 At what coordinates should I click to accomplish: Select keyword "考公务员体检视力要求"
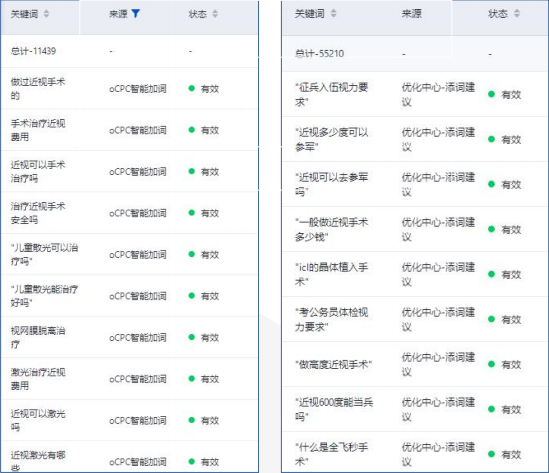coord(331,320)
